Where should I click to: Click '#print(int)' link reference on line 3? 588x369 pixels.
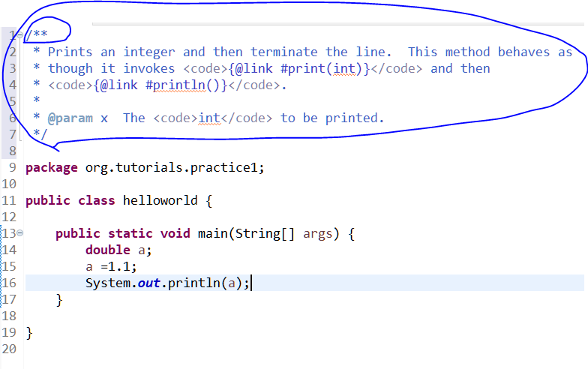321,69
